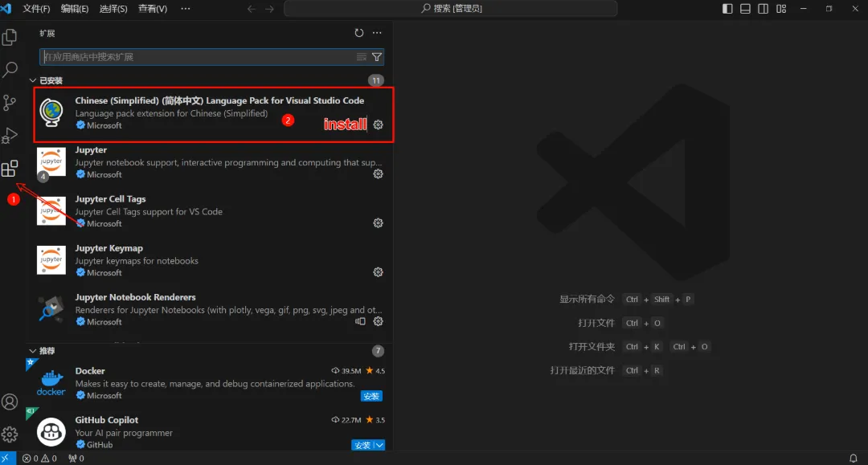Manage Chinese Language Pack gear icon
The width and height of the screenshot is (868, 465).
point(378,125)
